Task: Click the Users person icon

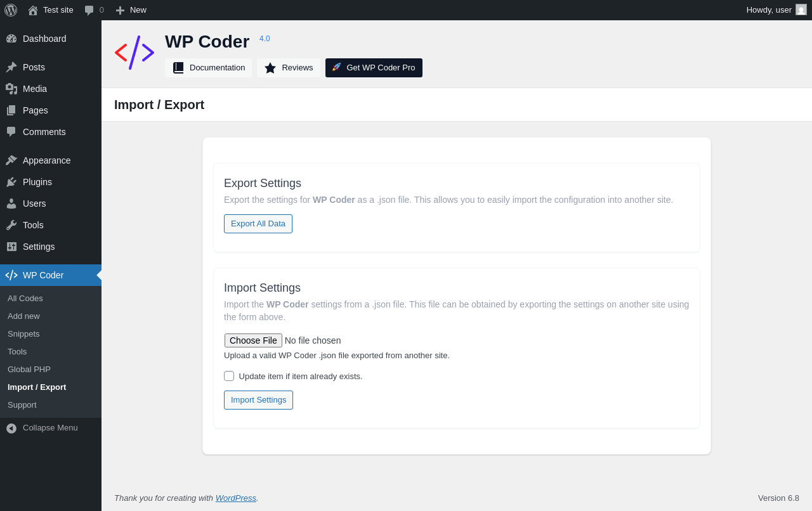Action: 11,204
